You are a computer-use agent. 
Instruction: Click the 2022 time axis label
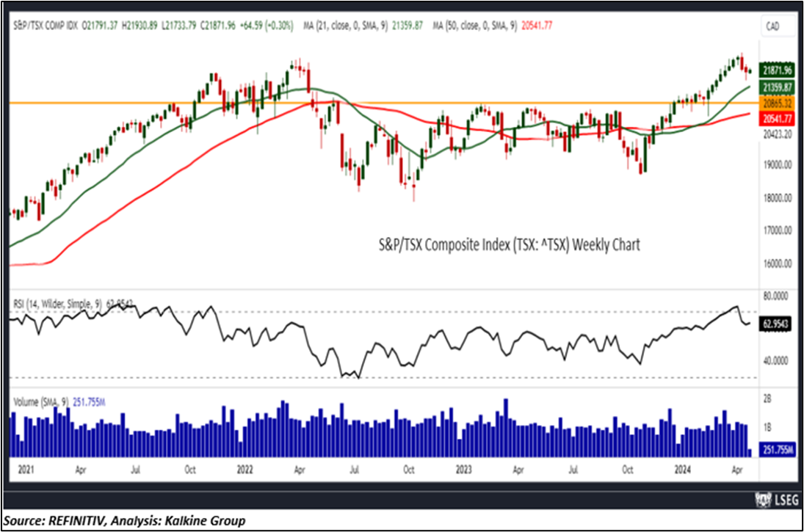coord(245,470)
